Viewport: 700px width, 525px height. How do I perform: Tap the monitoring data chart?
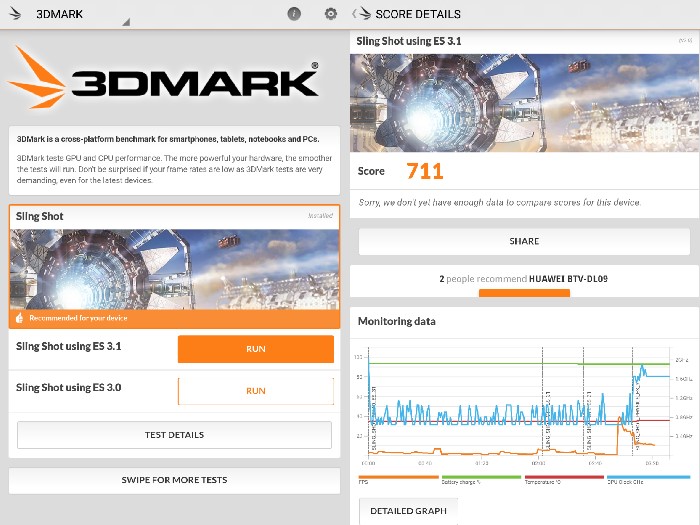[x=521, y=403]
